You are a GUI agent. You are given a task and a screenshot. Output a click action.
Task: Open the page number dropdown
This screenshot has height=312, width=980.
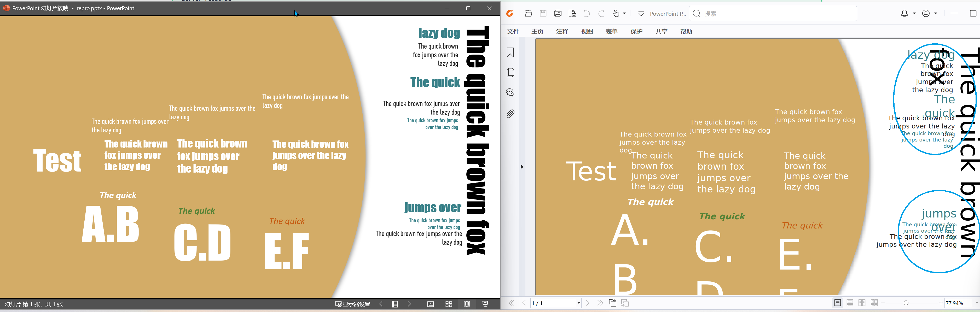[x=579, y=303]
